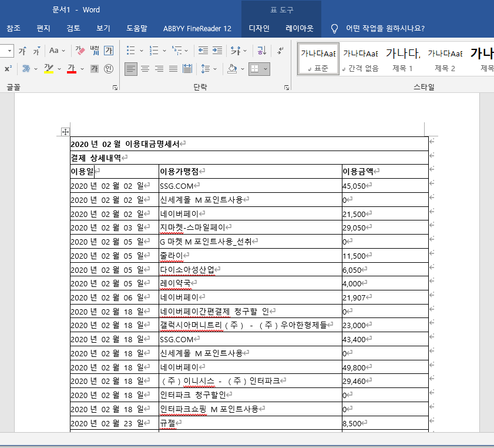Expand line spacing dropdown arrow
This screenshot has width=494, height=448.
pyautogui.click(x=215, y=69)
